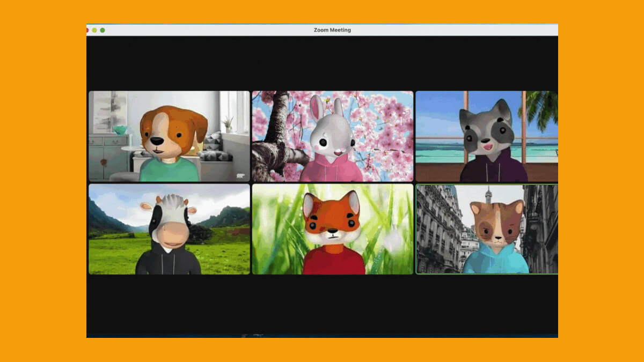The image size is (644, 362).
Task: Click the Zoom Meeting window title
Action: point(332,30)
